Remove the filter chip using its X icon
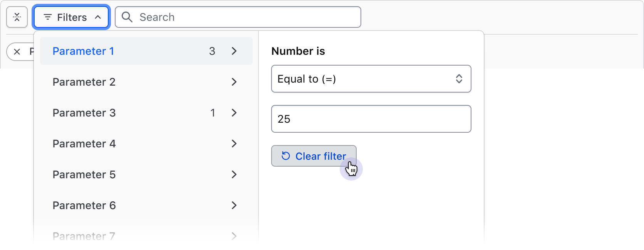Image resolution: width=644 pixels, height=250 pixels. point(17,52)
